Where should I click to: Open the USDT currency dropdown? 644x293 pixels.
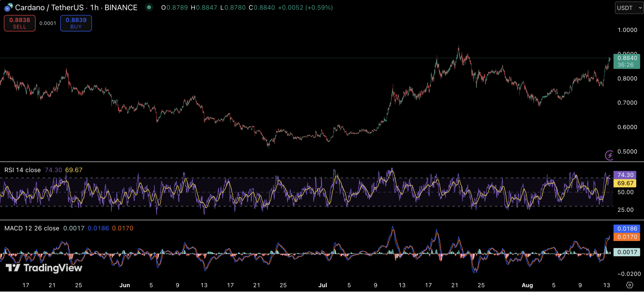point(629,8)
